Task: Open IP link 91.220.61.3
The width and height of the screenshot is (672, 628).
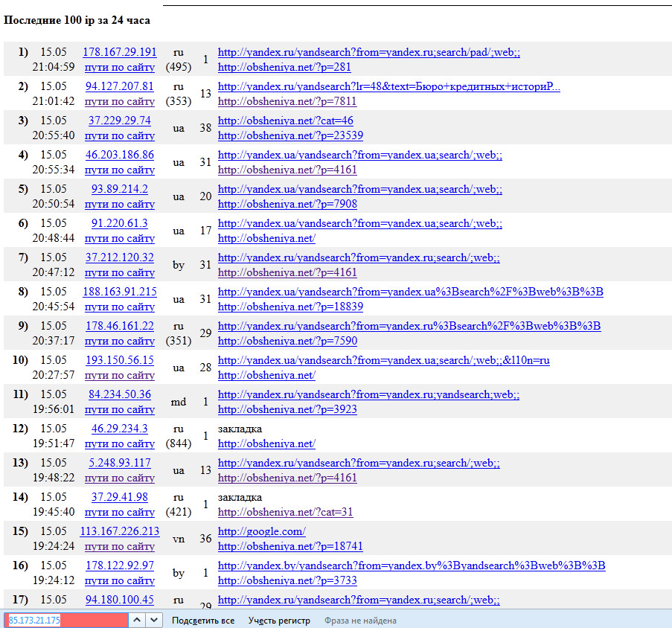Action: (120, 224)
